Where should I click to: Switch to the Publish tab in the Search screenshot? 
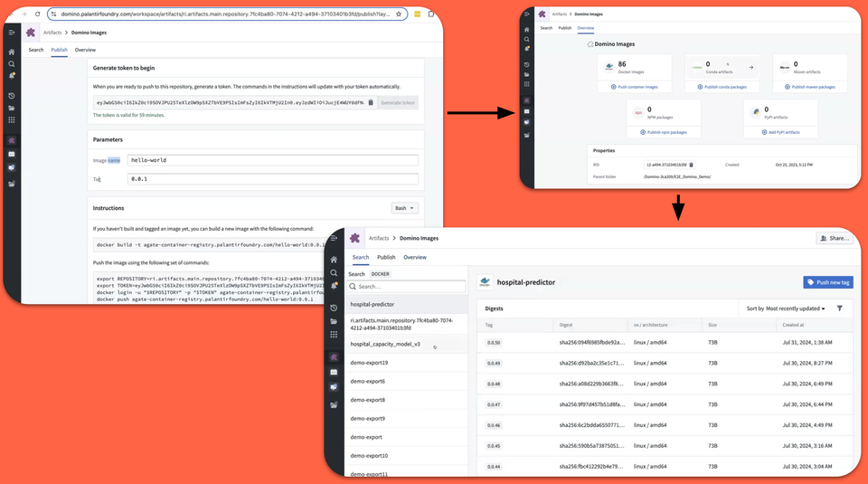coord(386,258)
